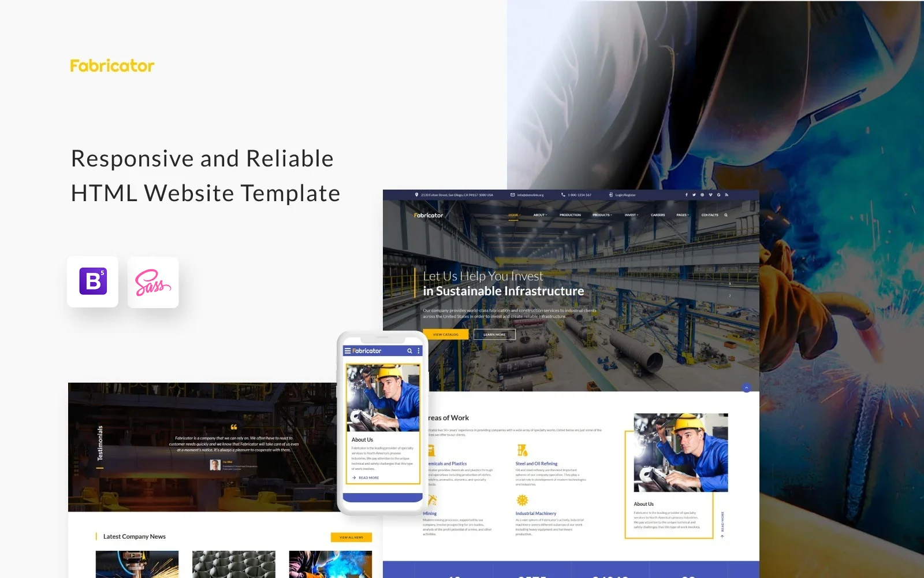Select the CAREERS menu item
This screenshot has height=578, width=924.
658,214
